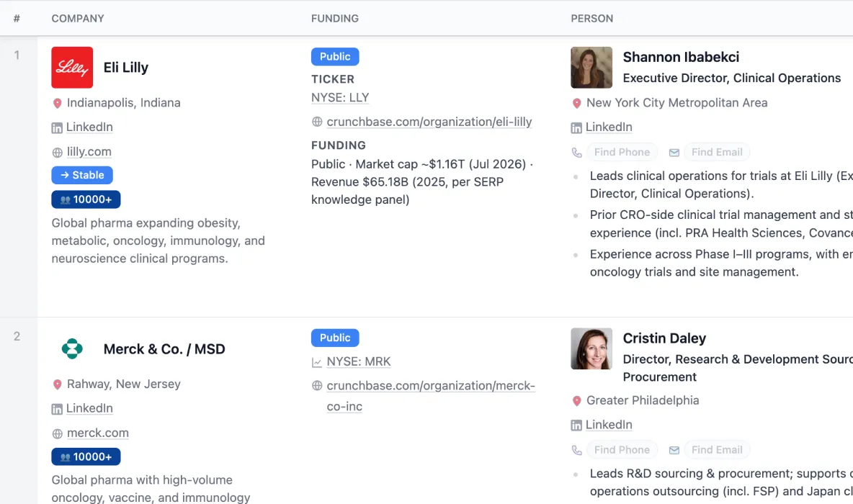This screenshot has width=853, height=504.
Task: Open Cristin Daley's profile photo
Action: tap(591, 348)
